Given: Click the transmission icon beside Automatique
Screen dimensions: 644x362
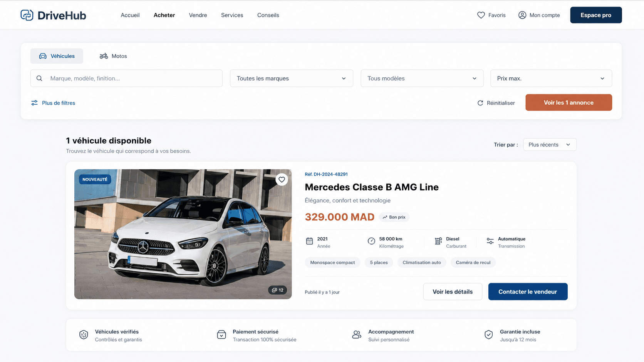Looking at the screenshot, I should (490, 241).
